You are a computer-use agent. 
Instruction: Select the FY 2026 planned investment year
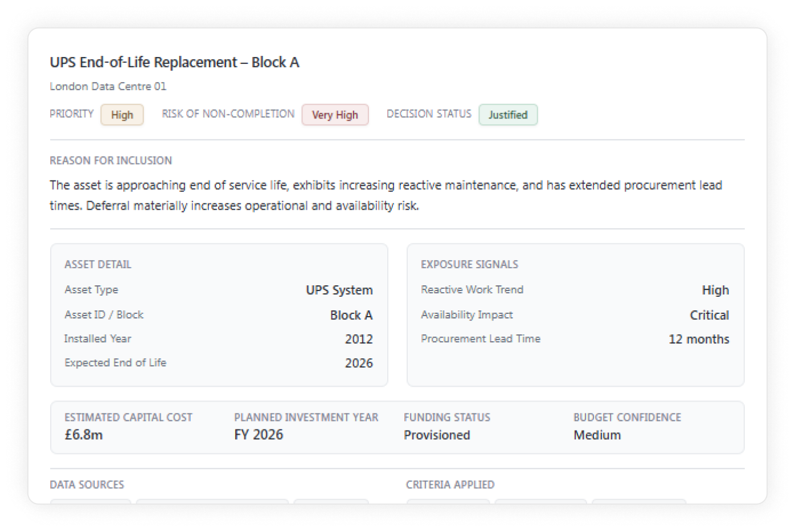(259, 435)
